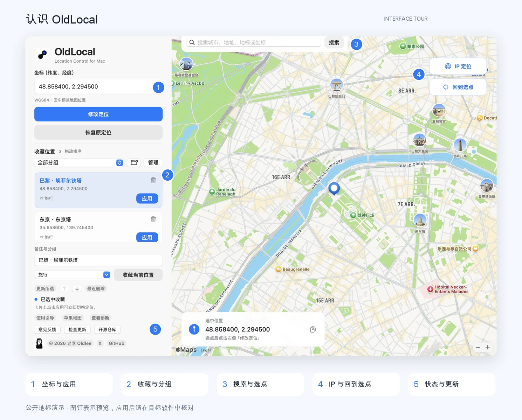
Task: Open the 路易威登基金会 landmark marker
Action: pos(186,64)
